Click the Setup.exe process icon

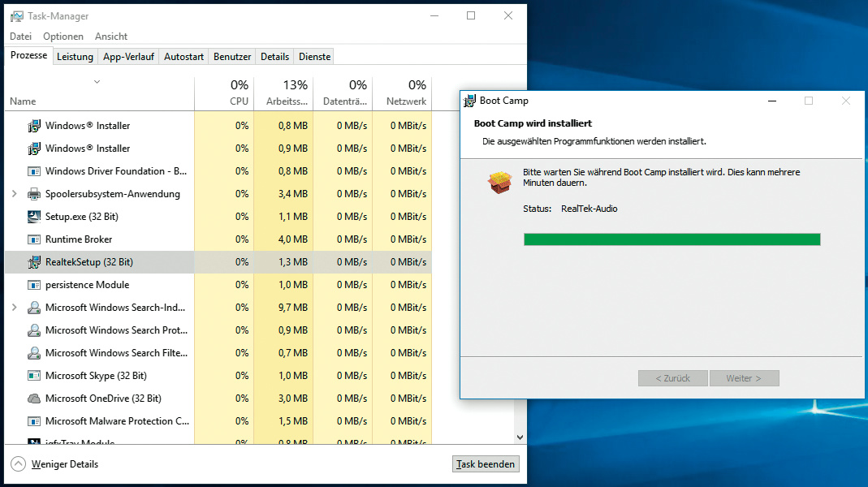coord(34,217)
